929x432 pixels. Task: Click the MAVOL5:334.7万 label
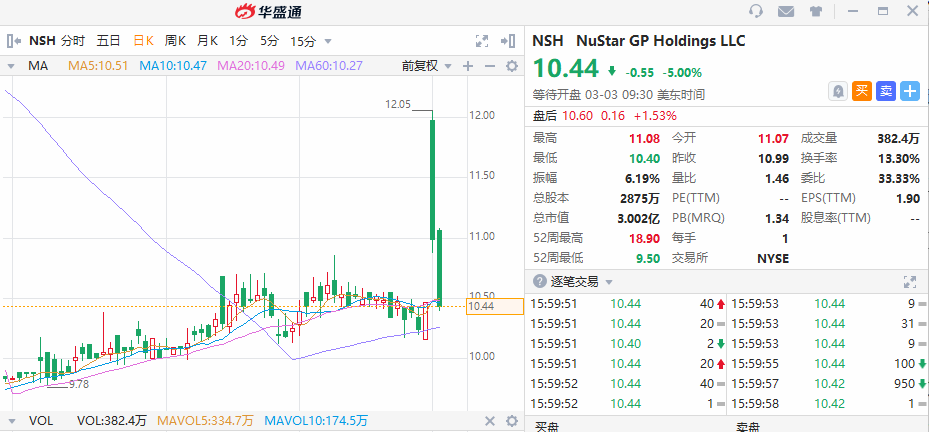point(205,421)
